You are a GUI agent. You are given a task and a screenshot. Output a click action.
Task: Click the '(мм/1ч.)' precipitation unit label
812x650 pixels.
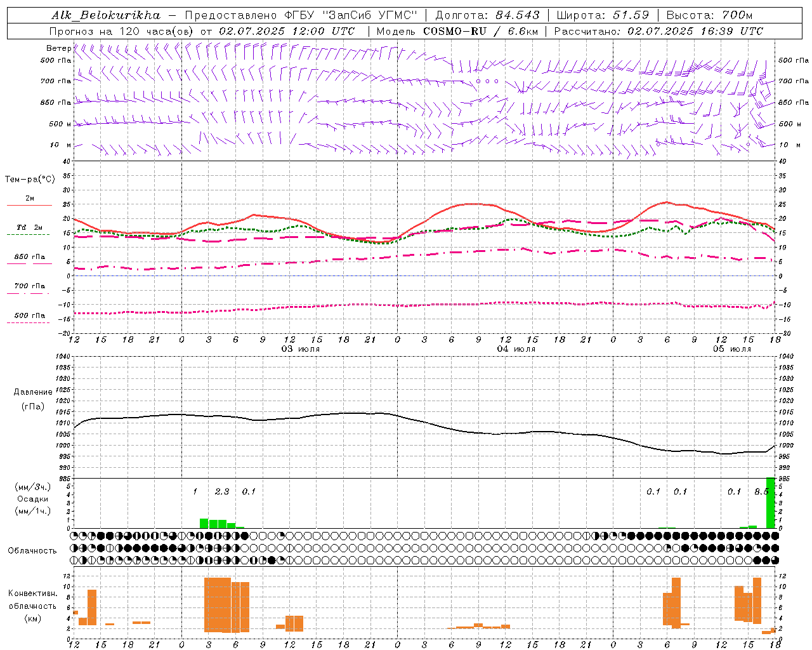[x=32, y=511]
